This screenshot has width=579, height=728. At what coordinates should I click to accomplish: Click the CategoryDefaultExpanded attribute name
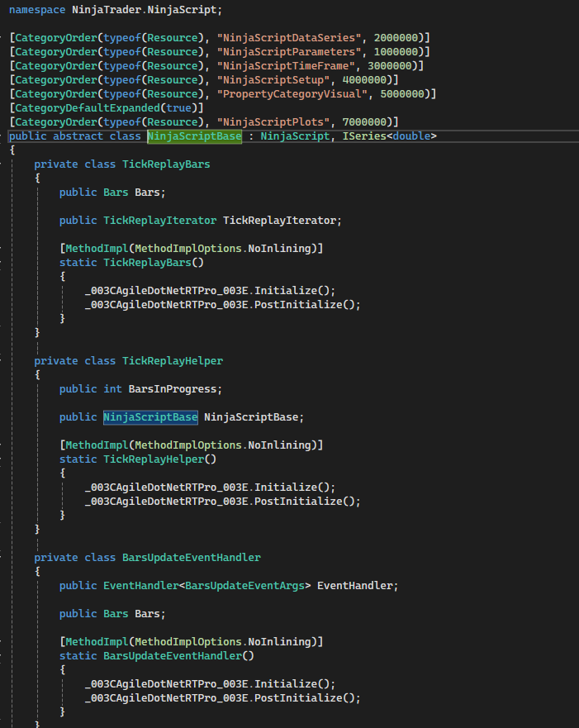point(88,107)
